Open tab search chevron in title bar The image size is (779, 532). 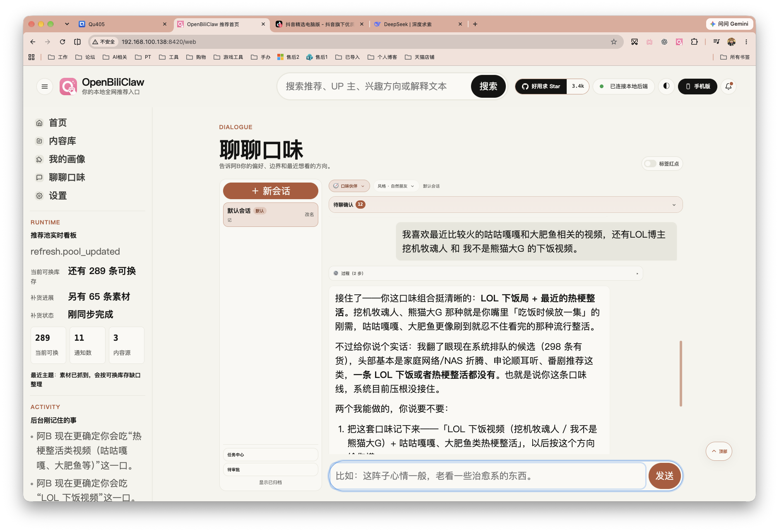(x=67, y=24)
